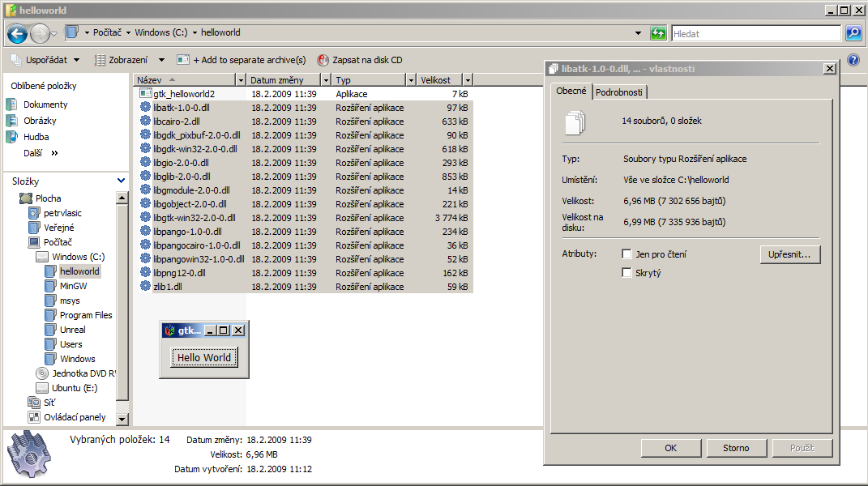This screenshot has width=868, height=486.
Task: Click the Síť network icon
Action: 34,403
